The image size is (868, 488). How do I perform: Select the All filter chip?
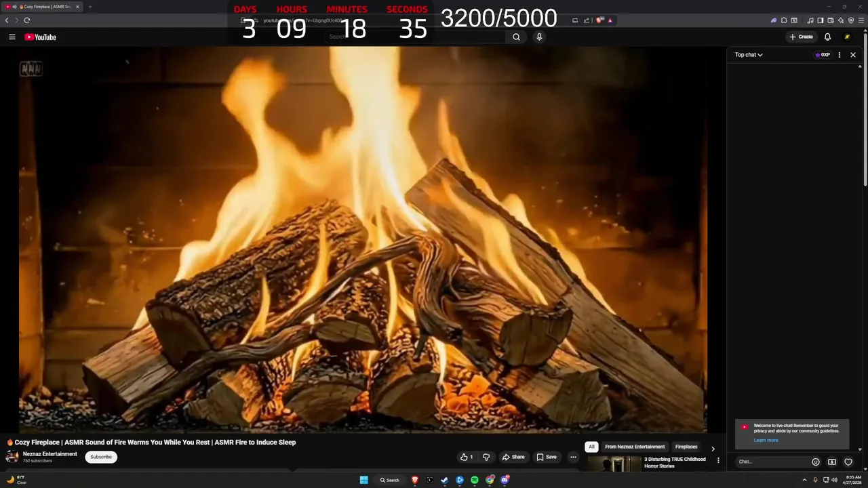click(591, 447)
